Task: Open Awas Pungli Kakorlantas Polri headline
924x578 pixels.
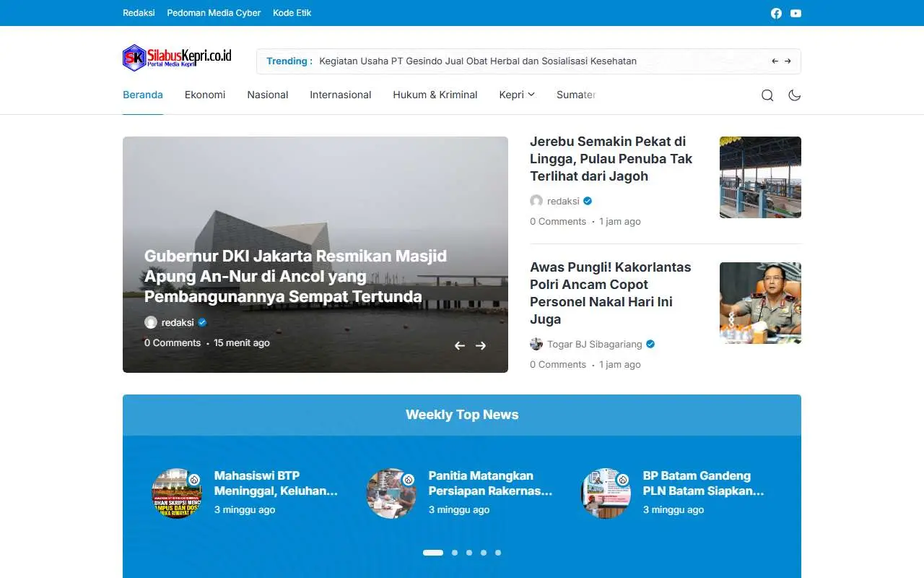Action: point(611,293)
